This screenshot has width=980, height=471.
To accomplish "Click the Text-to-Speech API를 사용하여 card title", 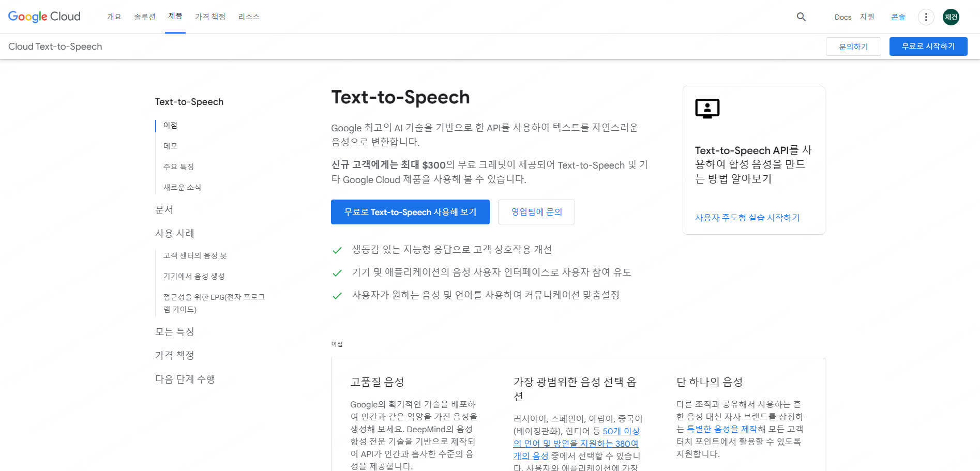I will (x=753, y=164).
